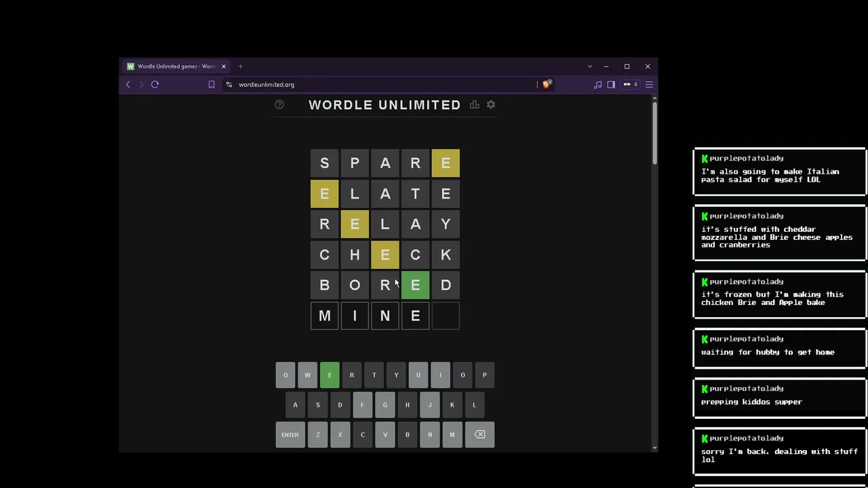
Task: Click the green E tile in BORED row
Action: [x=415, y=285]
